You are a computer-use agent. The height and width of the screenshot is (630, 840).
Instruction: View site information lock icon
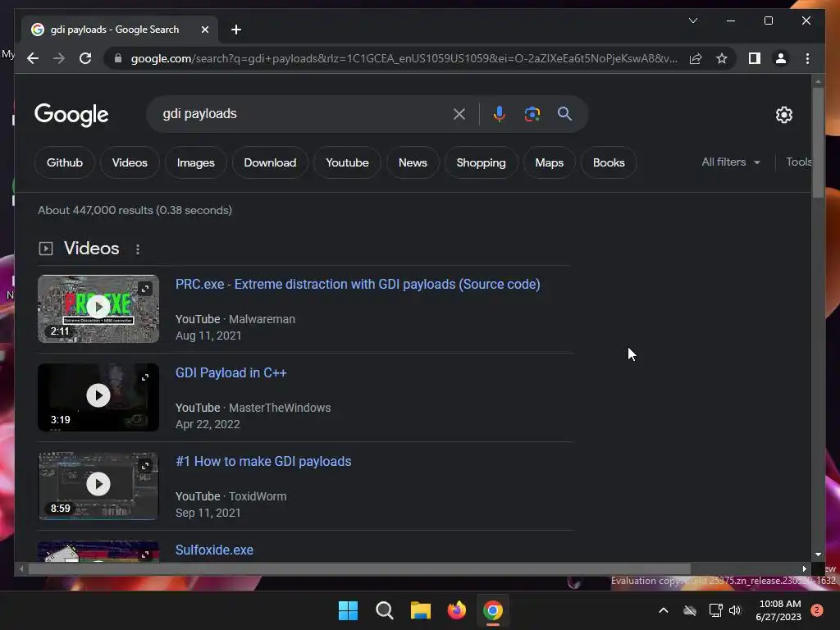click(x=118, y=58)
